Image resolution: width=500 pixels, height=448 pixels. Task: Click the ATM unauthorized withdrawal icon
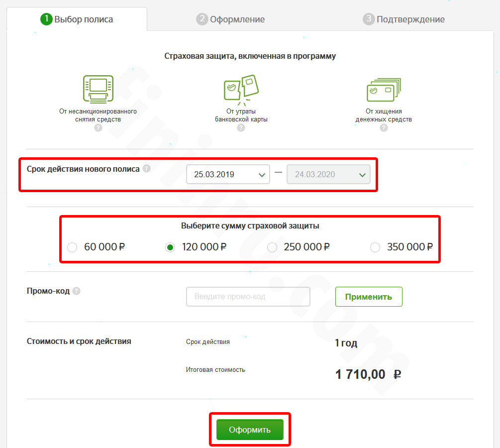(x=98, y=89)
